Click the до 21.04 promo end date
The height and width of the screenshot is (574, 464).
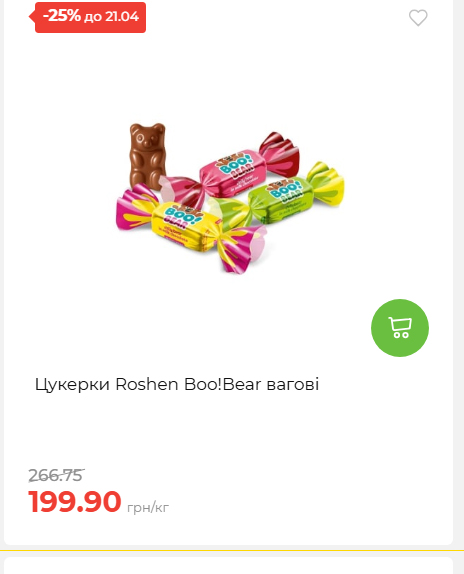[x=112, y=17]
